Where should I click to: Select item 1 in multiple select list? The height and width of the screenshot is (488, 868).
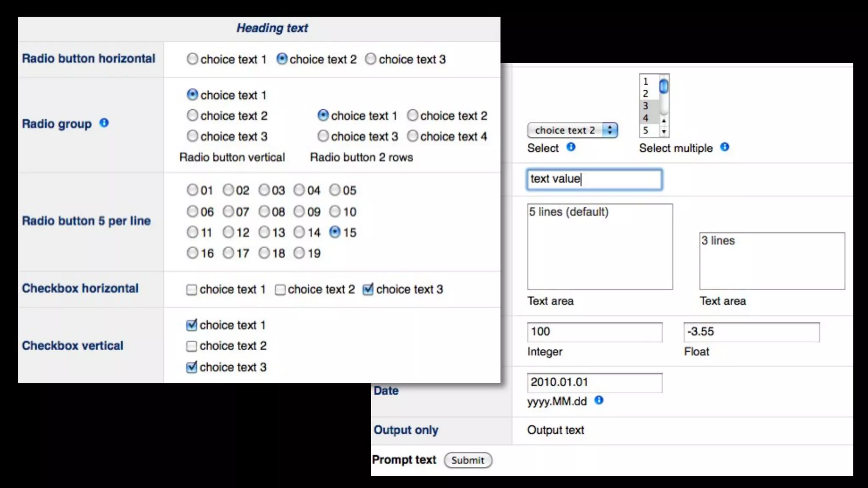click(x=646, y=81)
